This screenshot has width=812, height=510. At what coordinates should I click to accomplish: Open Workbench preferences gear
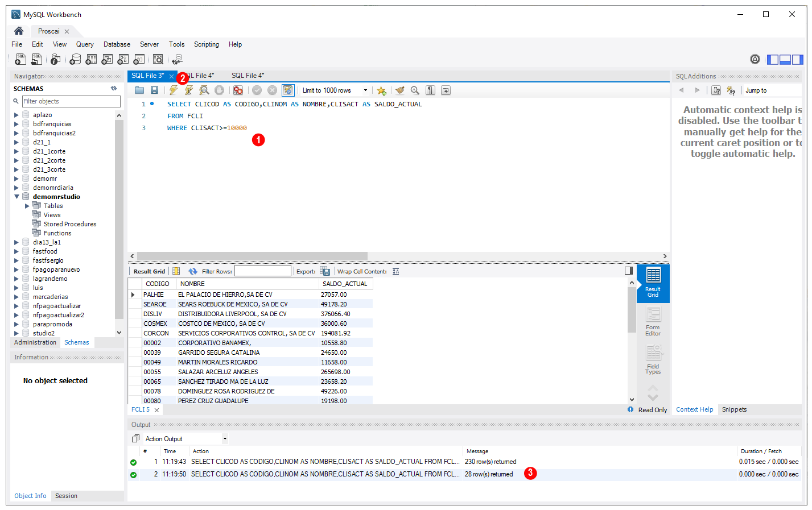tap(755, 59)
